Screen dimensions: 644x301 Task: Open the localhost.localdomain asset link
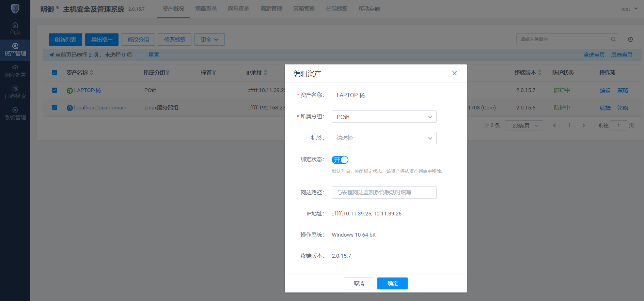100,108
